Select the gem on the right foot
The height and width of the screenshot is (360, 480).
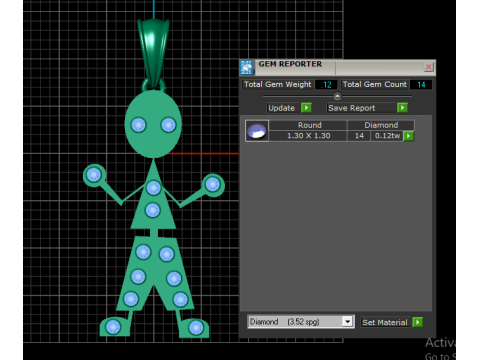pyautogui.click(x=196, y=328)
